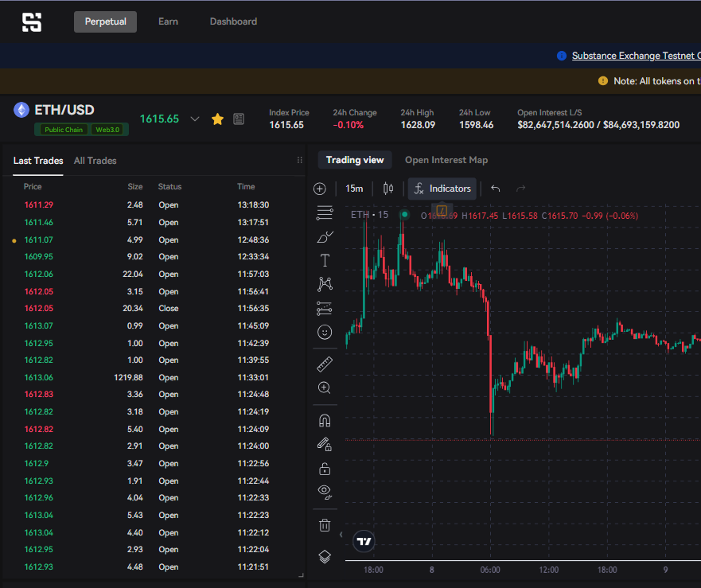Click the Status column header
This screenshot has height=588, width=701.
click(x=170, y=186)
